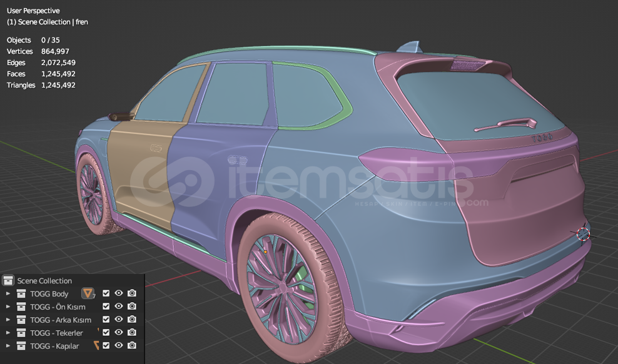Expand the TOGG - Arka Kısım collection
Screen dimensions: 618x364
(8, 320)
